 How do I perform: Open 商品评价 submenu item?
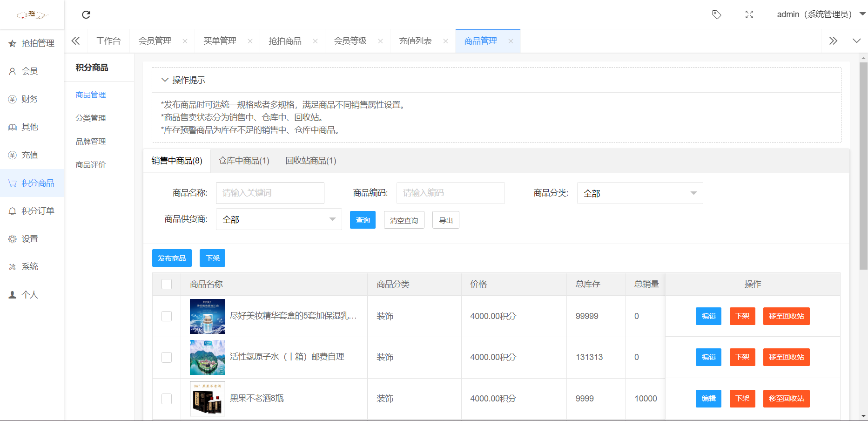(x=91, y=164)
